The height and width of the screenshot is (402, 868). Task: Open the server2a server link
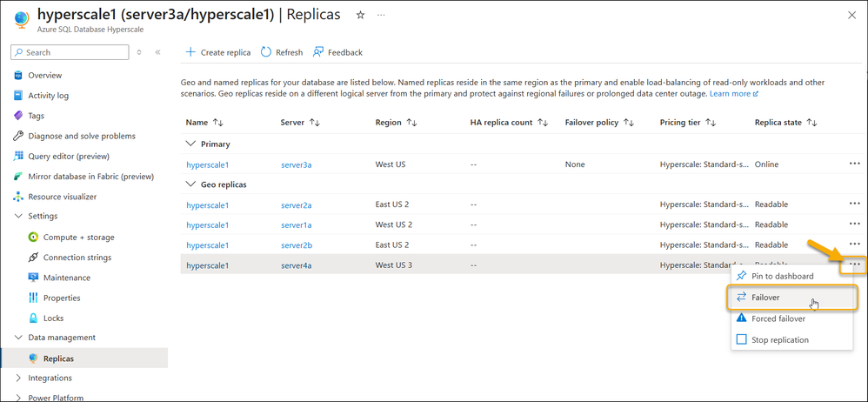(297, 204)
